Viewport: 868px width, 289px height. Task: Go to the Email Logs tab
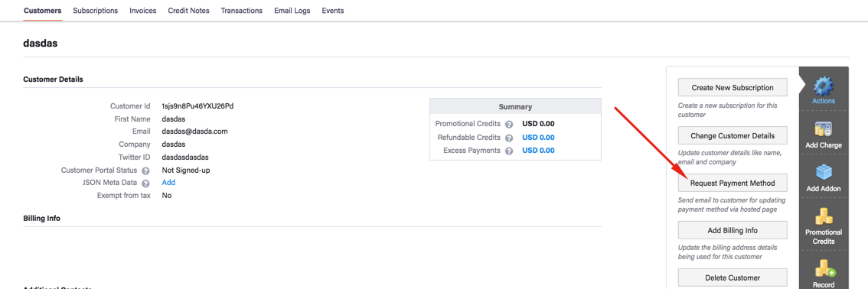(x=292, y=11)
